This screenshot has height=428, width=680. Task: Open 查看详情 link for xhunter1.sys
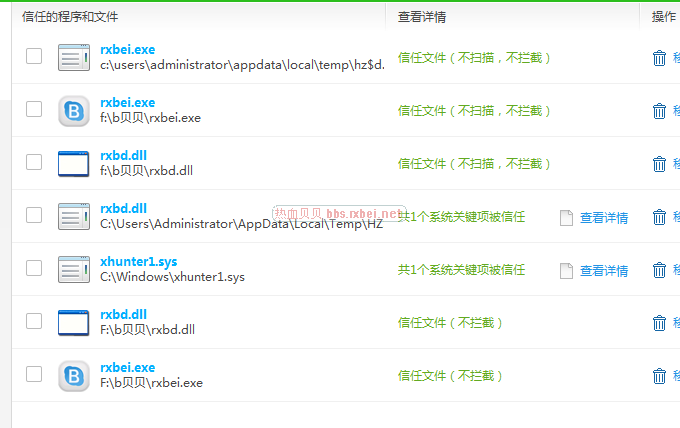coord(604,270)
